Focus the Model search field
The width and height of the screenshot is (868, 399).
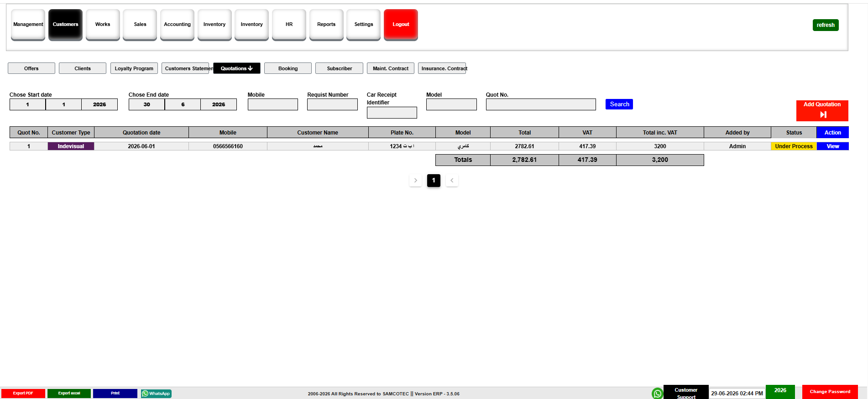click(x=451, y=104)
